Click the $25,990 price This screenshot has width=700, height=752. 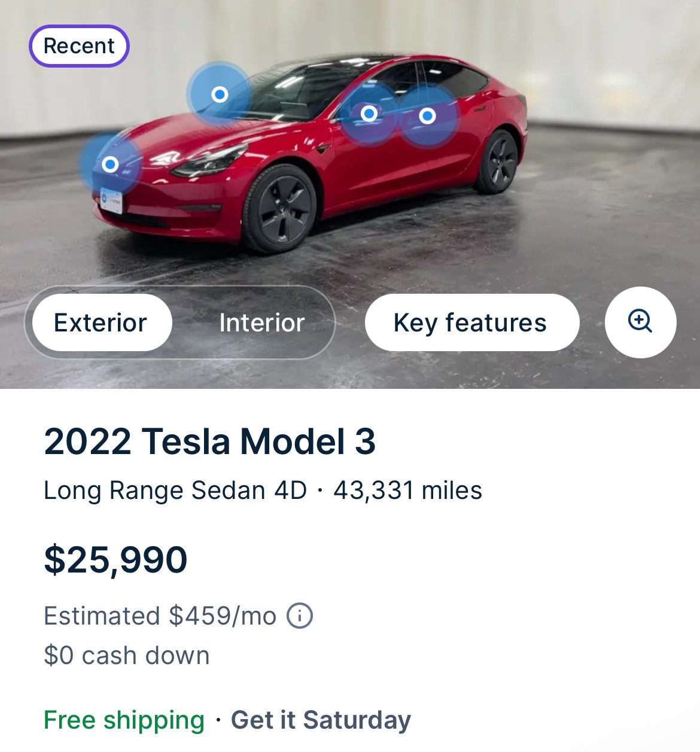click(116, 560)
